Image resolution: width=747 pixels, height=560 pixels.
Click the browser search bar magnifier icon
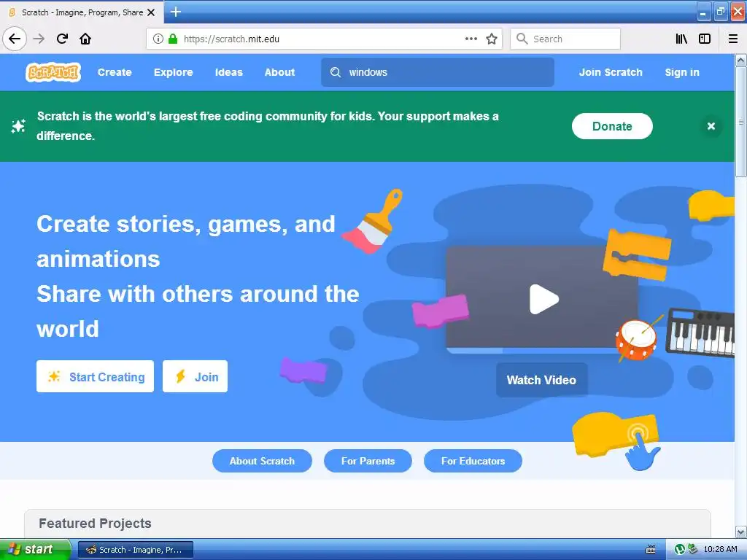coord(522,39)
